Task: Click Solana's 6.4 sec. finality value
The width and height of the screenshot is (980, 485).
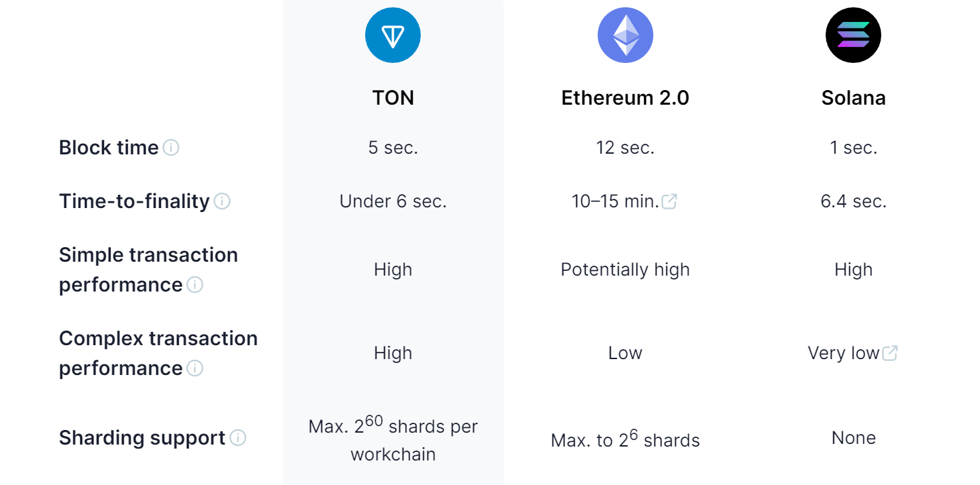Action: [853, 201]
